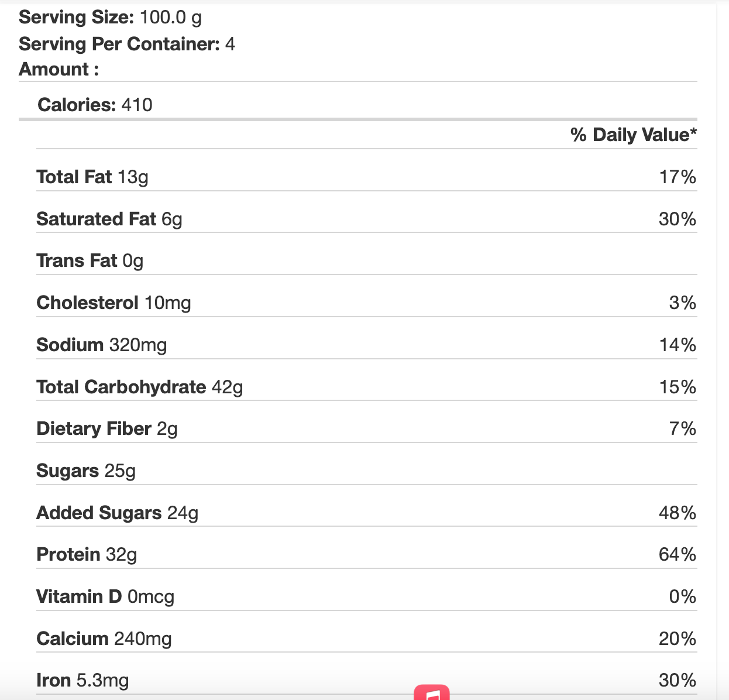
Task: Click the Trans Fat 0g label
Action: [x=90, y=260]
